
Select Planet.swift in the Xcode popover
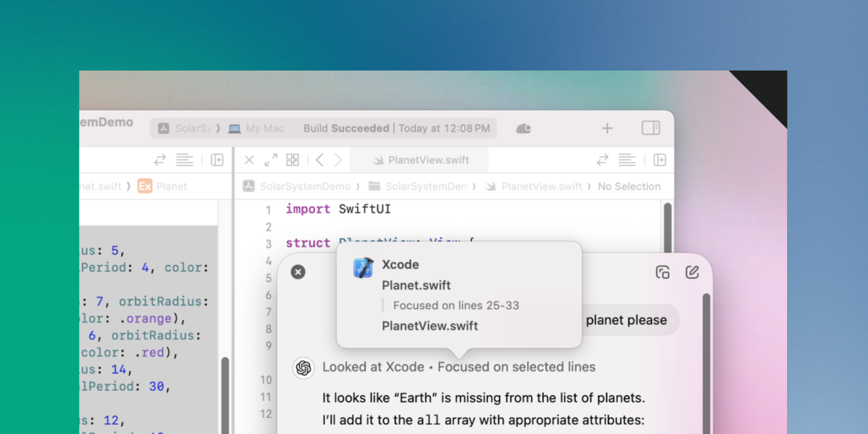(x=416, y=285)
